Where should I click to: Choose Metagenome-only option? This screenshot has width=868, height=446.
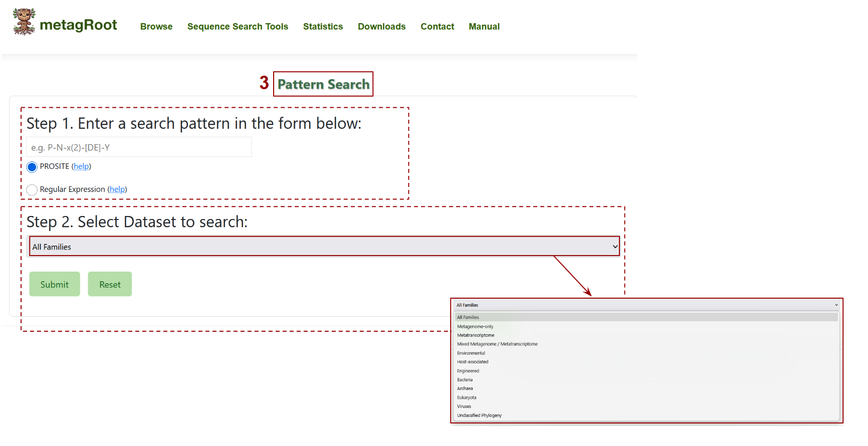(646, 326)
